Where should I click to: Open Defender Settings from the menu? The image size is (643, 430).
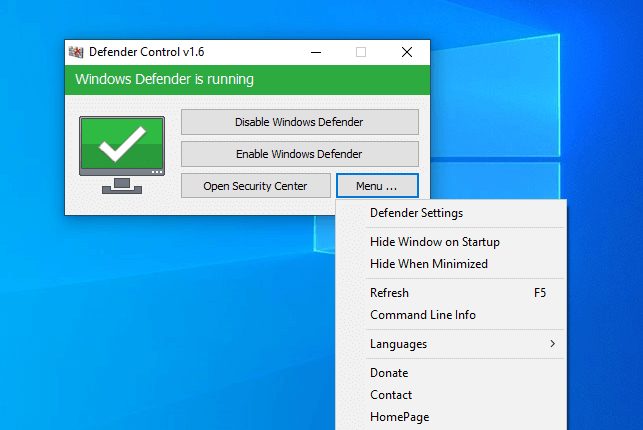pos(451,213)
